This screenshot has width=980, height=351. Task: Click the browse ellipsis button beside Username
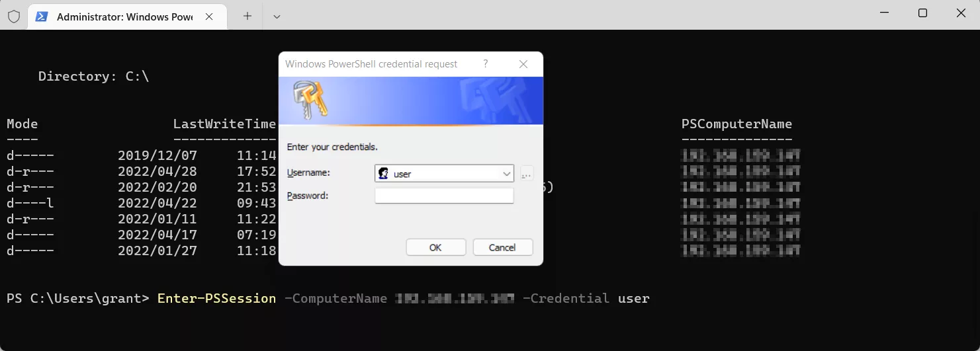[527, 174]
